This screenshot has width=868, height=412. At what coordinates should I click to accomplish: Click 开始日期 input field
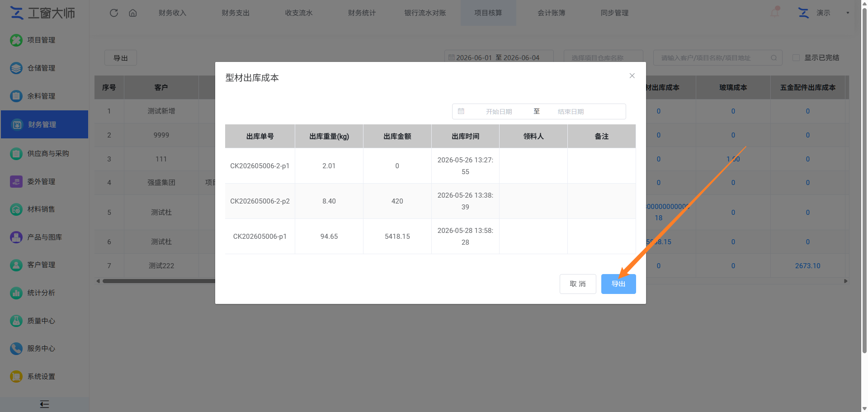pos(499,112)
